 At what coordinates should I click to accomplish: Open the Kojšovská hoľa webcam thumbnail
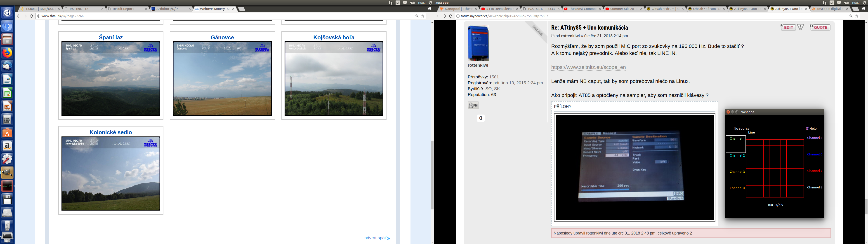tap(334, 79)
